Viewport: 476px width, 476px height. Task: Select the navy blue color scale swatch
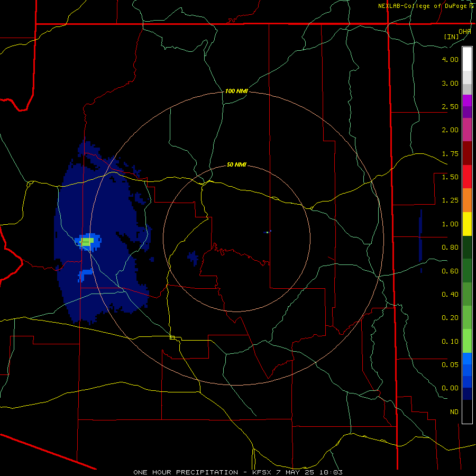click(x=467, y=393)
